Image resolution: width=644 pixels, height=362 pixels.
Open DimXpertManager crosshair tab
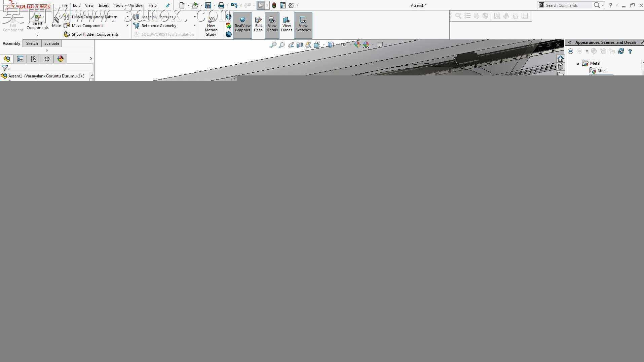[x=47, y=59]
